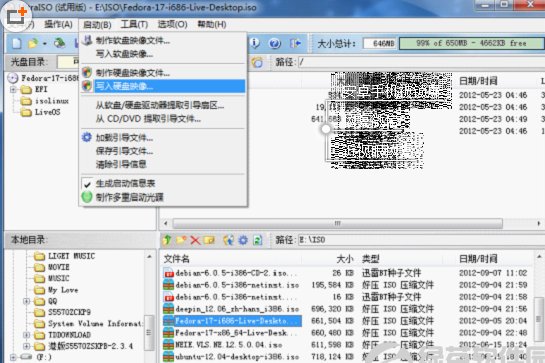Click the floppy icon beside 制作软盘映像文件
Screen dimensions: 545x363
point(87,40)
